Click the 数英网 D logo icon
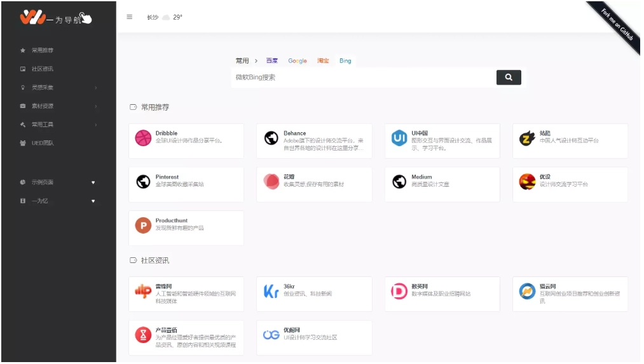Image resolution: width=644 pixels, height=364 pixels. tap(399, 292)
